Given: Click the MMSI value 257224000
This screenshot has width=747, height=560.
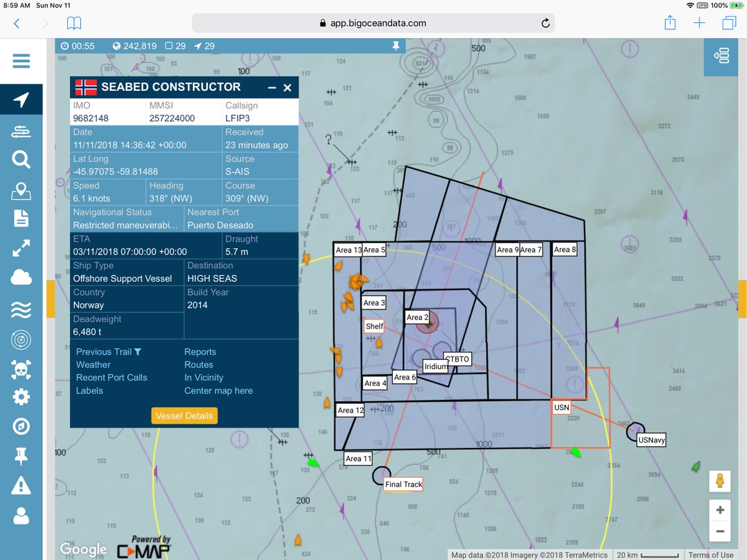Looking at the screenshot, I should pos(172,118).
